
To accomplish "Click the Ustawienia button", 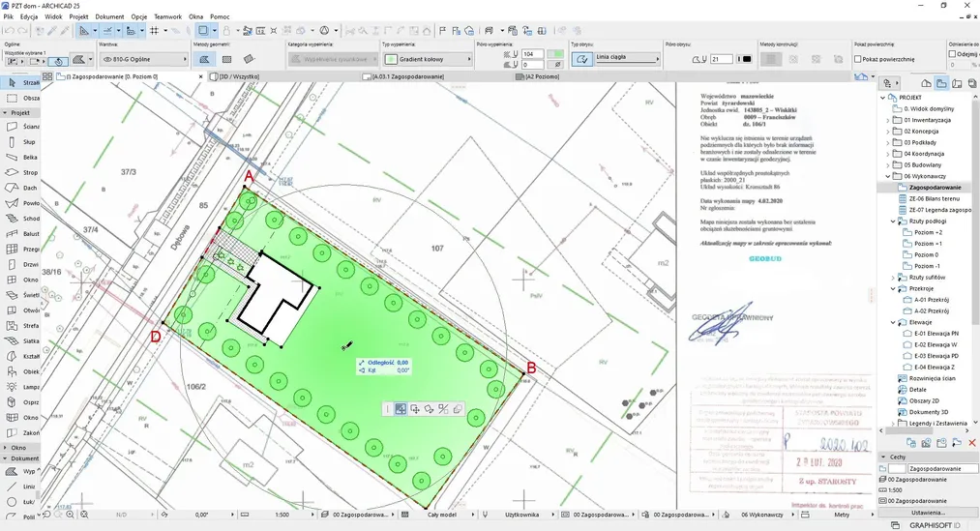I will pyautogui.click(x=928, y=512).
